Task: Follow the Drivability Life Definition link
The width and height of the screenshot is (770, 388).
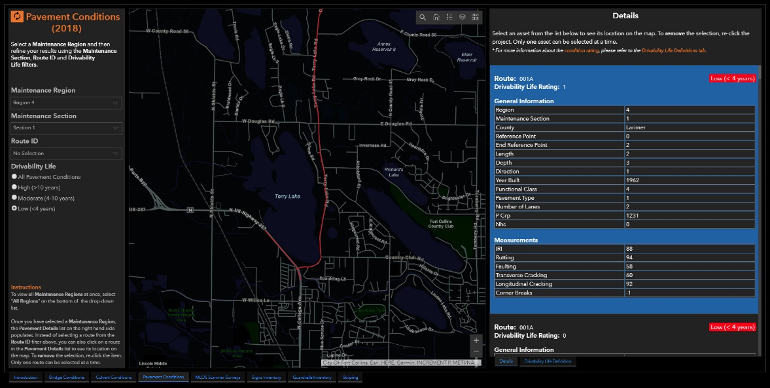Action: pos(674,51)
